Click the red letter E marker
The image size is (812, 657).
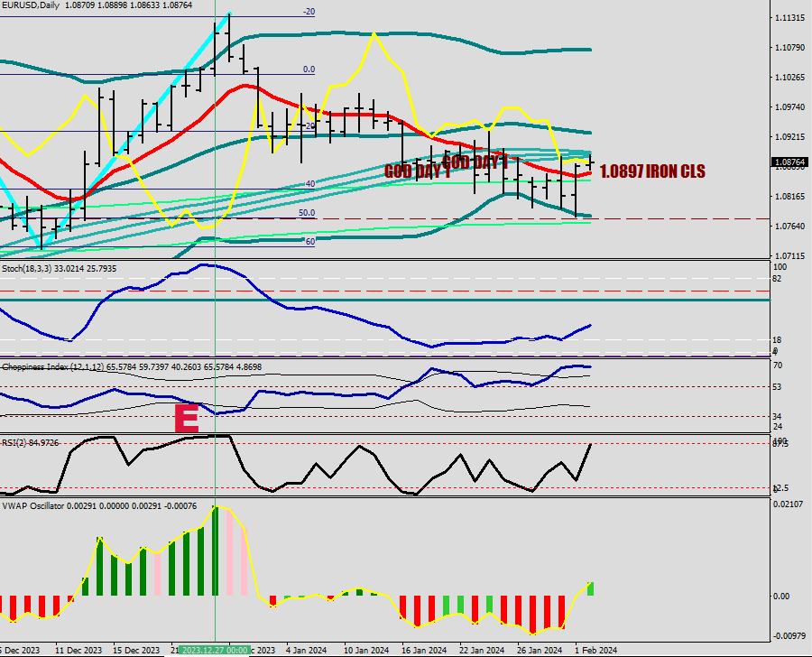point(186,419)
